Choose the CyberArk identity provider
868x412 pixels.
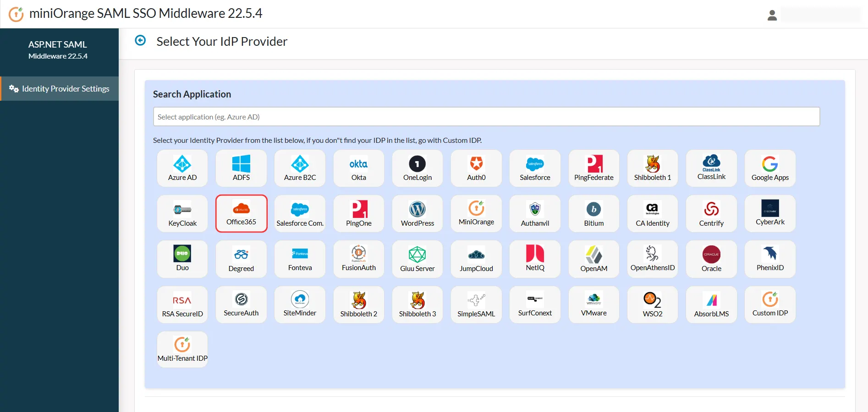(770, 214)
